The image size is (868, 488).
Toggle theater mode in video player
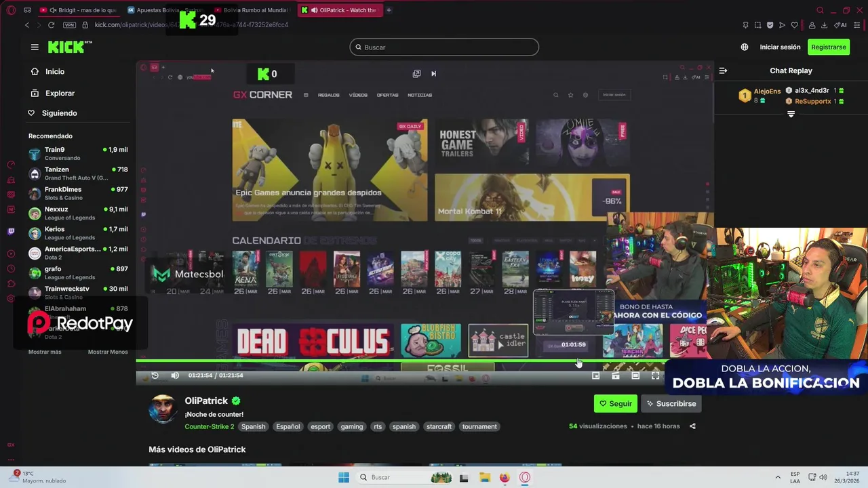[635, 375]
